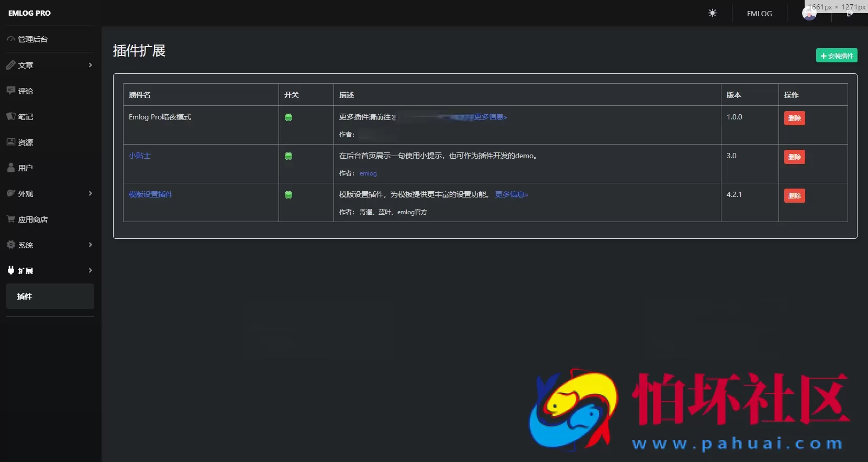Delete the 小贴士 plugin with 删除 button
Viewport: 868px width, 462px height.
click(x=794, y=157)
